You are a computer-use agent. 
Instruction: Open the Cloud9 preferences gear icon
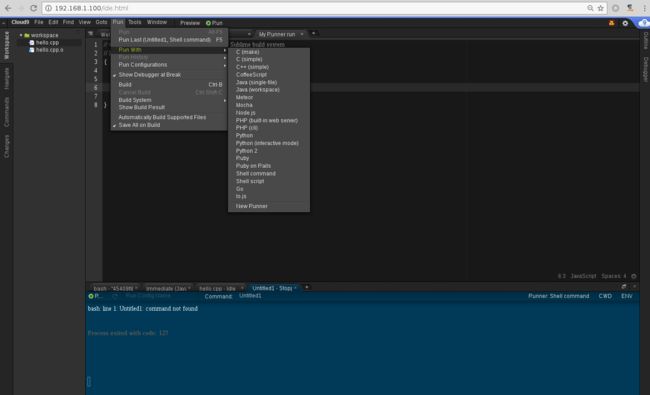[625, 23]
